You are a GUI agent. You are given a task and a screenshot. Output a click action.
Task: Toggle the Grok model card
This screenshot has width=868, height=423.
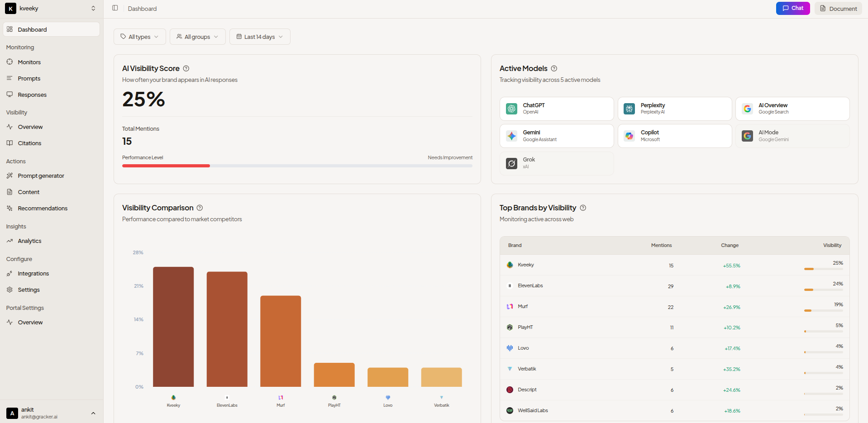pos(556,163)
